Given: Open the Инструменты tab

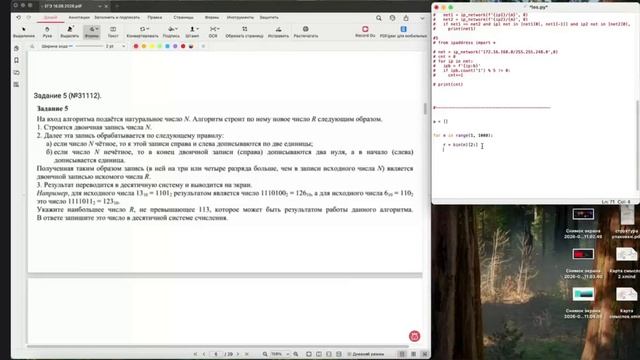Looking at the screenshot, I should pos(240,18).
